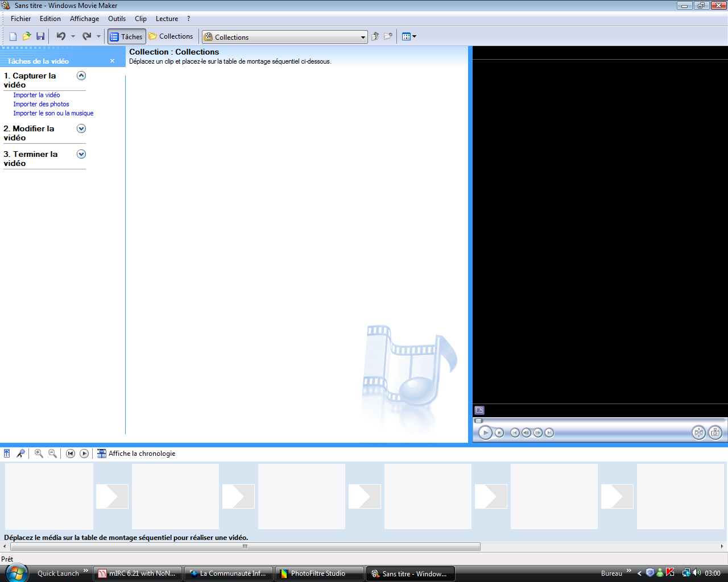Viewport: 728px width, 582px height.
Task: Click the Split clip icon
Action: coord(698,433)
